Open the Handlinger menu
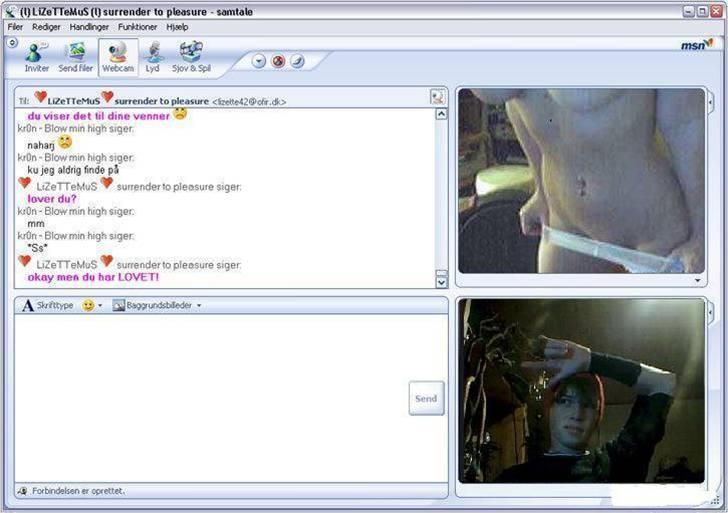The width and height of the screenshot is (728, 513). coord(89,27)
